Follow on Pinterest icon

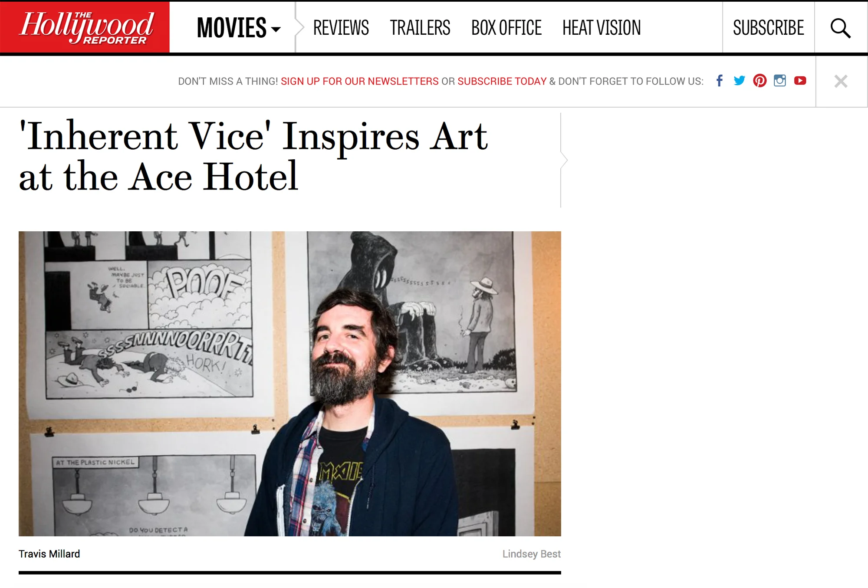click(x=760, y=81)
